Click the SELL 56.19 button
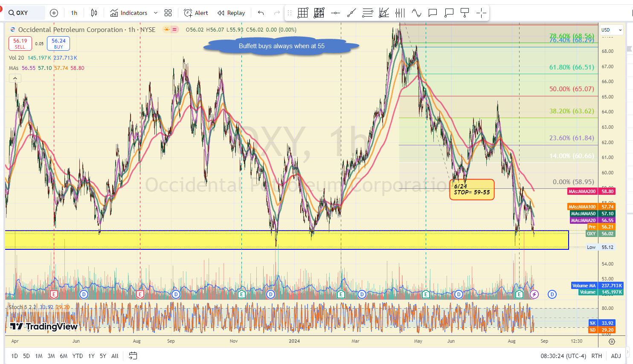 [20, 43]
